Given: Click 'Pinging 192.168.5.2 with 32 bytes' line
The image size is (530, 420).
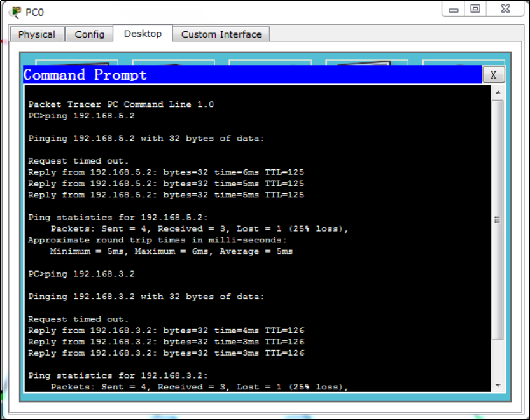Looking at the screenshot, I should [146, 138].
